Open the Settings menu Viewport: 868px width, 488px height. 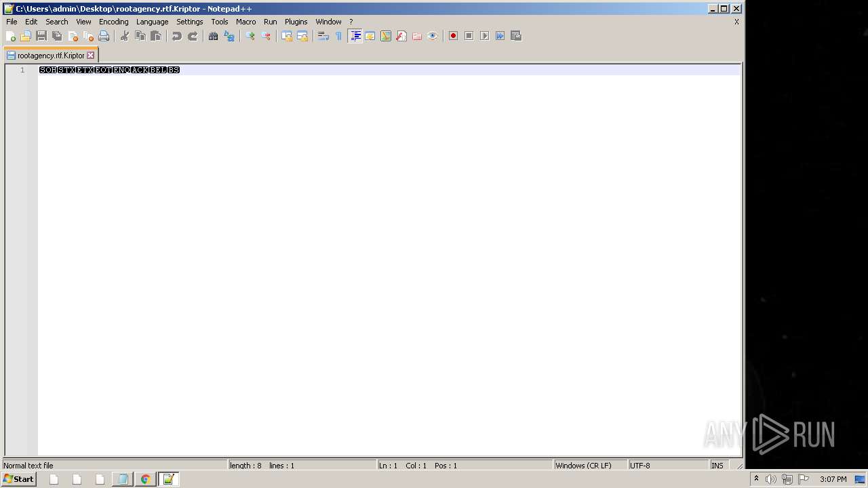[x=190, y=22]
